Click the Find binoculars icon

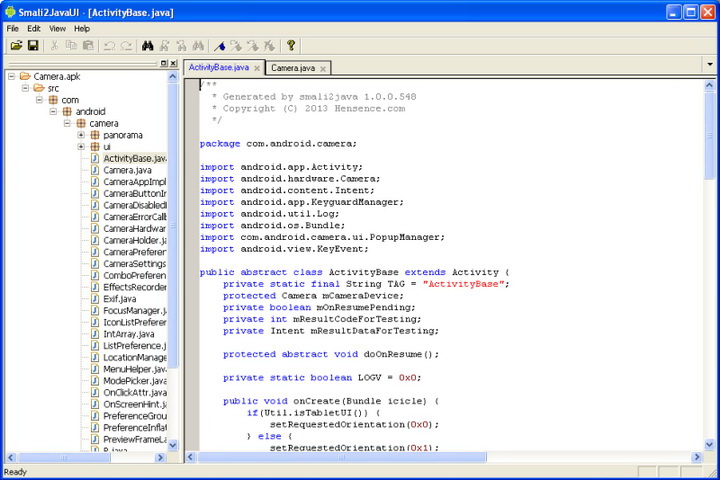point(147,46)
